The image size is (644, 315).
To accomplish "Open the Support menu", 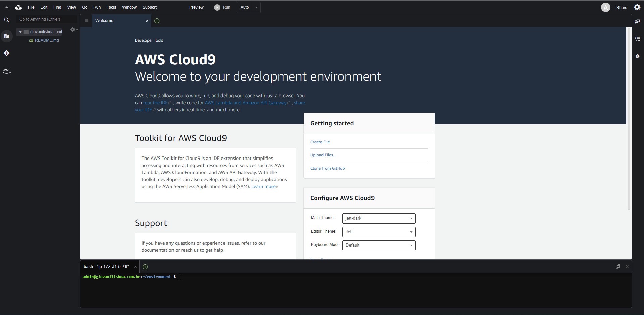I will (x=150, y=7).
